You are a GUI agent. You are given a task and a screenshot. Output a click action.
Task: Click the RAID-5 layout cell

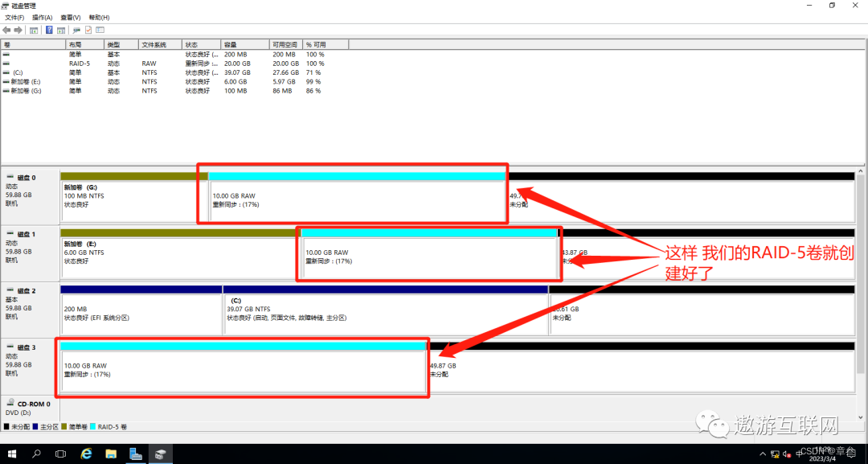[79, 64]
